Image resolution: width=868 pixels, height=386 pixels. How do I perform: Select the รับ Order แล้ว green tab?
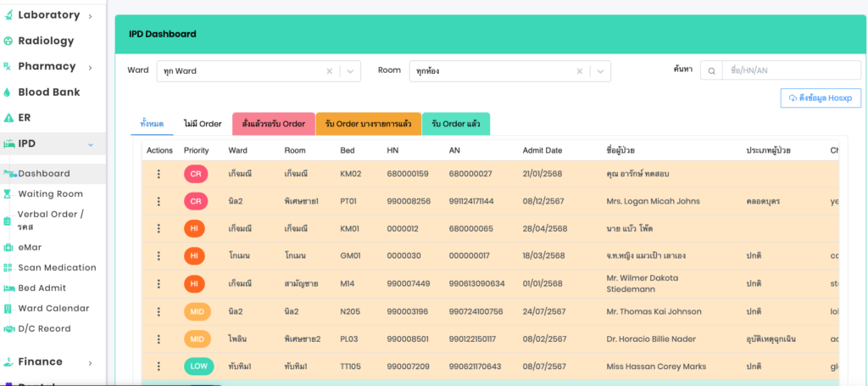click(x=455, y=124)
